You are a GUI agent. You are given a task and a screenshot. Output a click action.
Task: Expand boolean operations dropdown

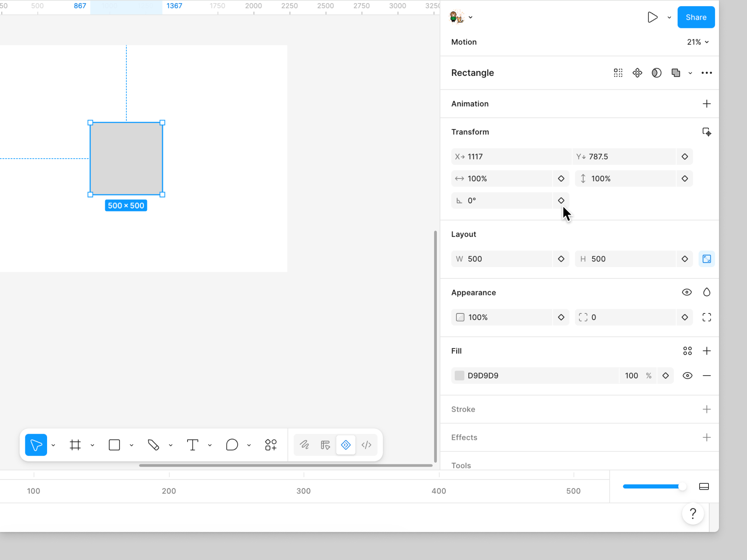pos(690,73)
